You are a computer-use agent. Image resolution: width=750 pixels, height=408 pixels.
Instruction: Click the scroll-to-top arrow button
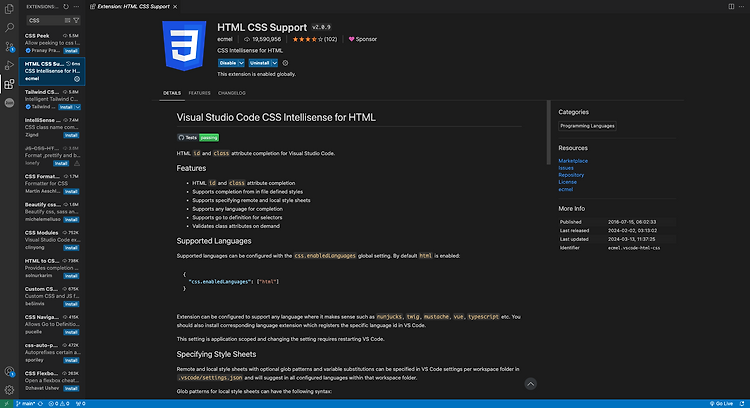[x=530, y=384]
